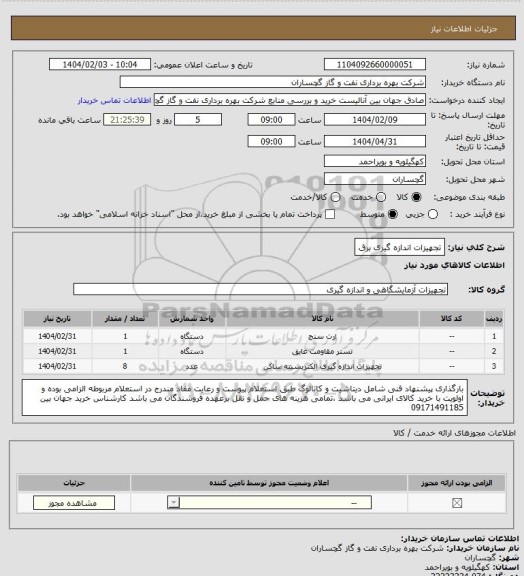Viewport: 524px width, 576px height.
Task: Click the buyer notes text area
Action: [245, 398]
